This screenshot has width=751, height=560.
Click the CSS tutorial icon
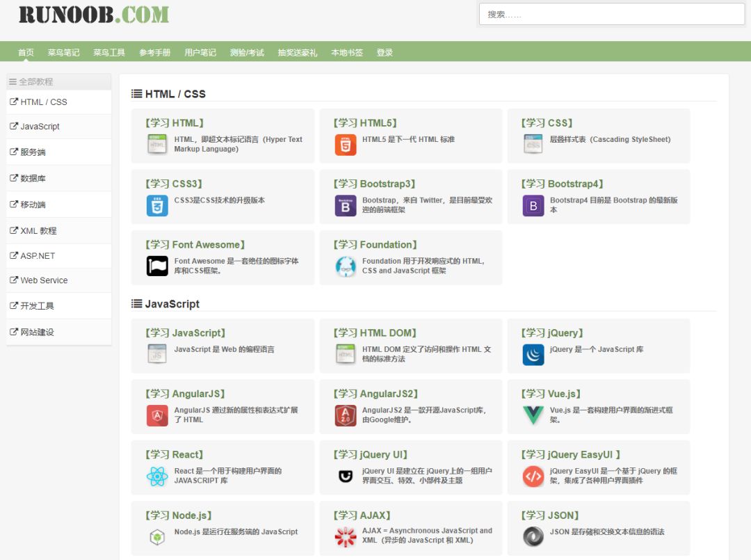click(533, 144)
